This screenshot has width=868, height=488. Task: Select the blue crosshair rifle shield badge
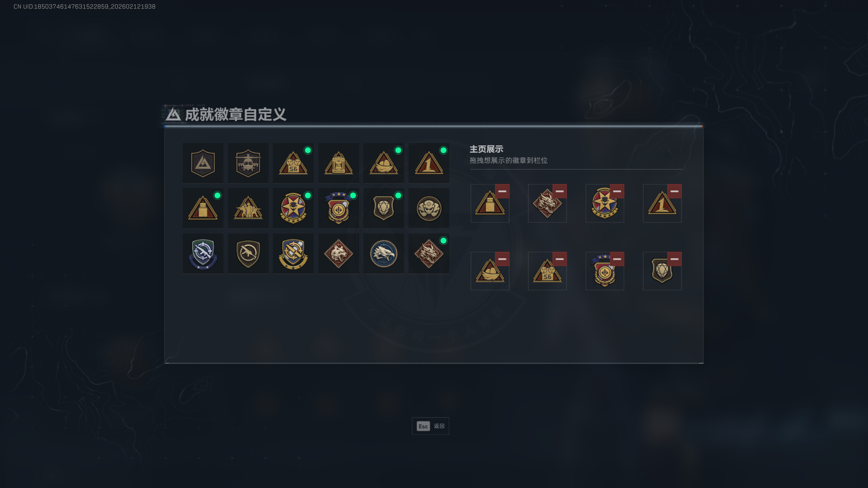[203, 253]
